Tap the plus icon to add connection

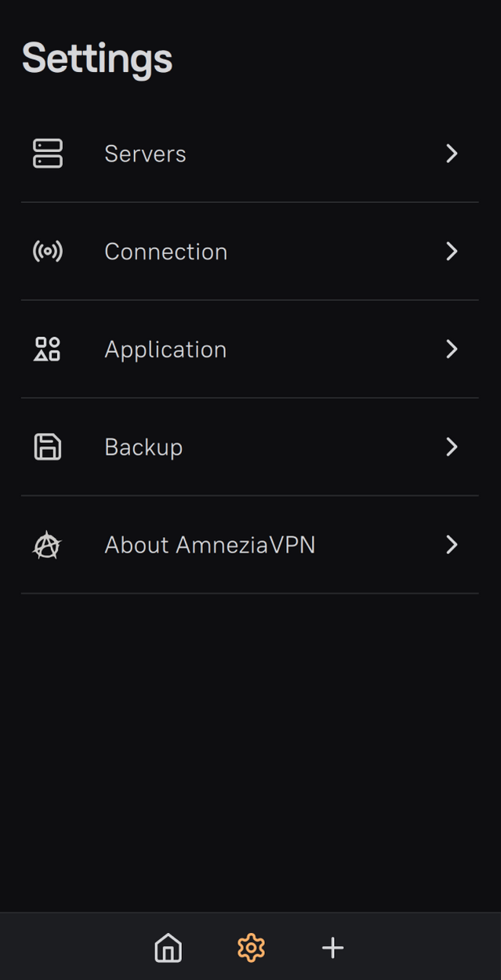pyautogui.click(x=332, y=947)
